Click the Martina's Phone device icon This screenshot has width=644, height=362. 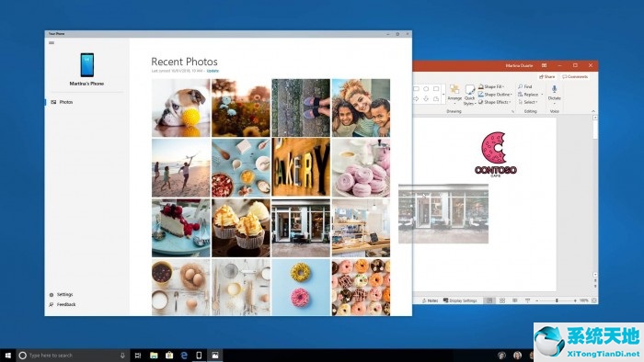pos(86,65)
